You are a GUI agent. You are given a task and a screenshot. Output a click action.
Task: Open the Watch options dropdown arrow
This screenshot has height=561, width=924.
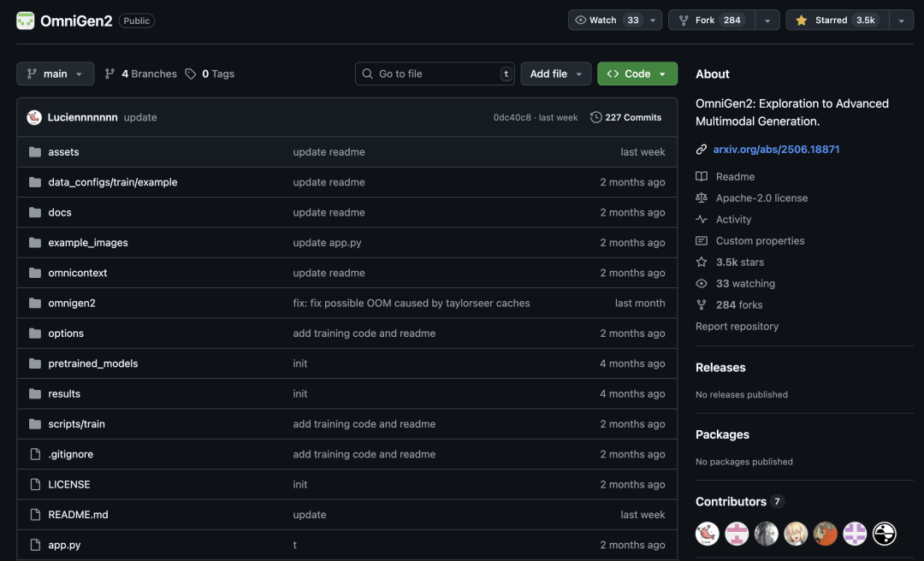(x=653, y=20)
